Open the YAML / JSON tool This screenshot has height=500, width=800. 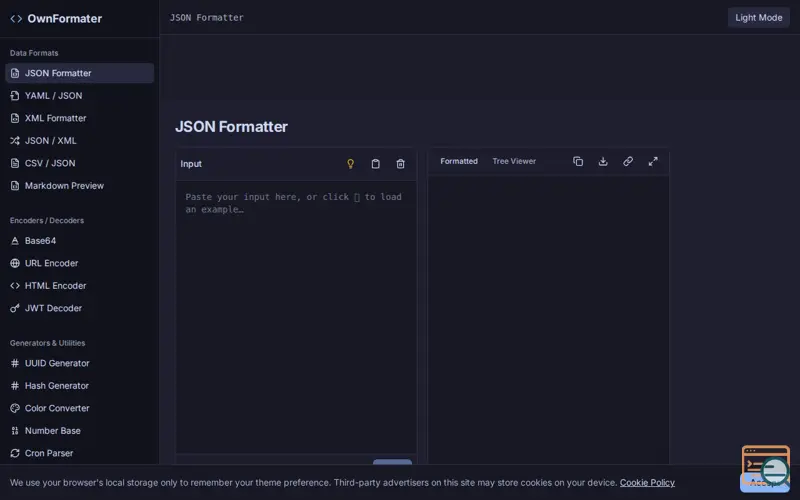(x=80, y=95)
